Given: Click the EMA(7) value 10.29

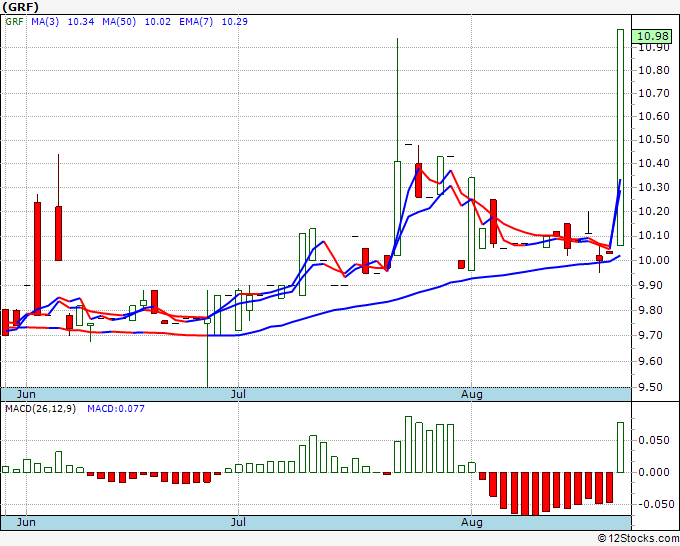Looking at the screenshot, I should tap(235, 21).
